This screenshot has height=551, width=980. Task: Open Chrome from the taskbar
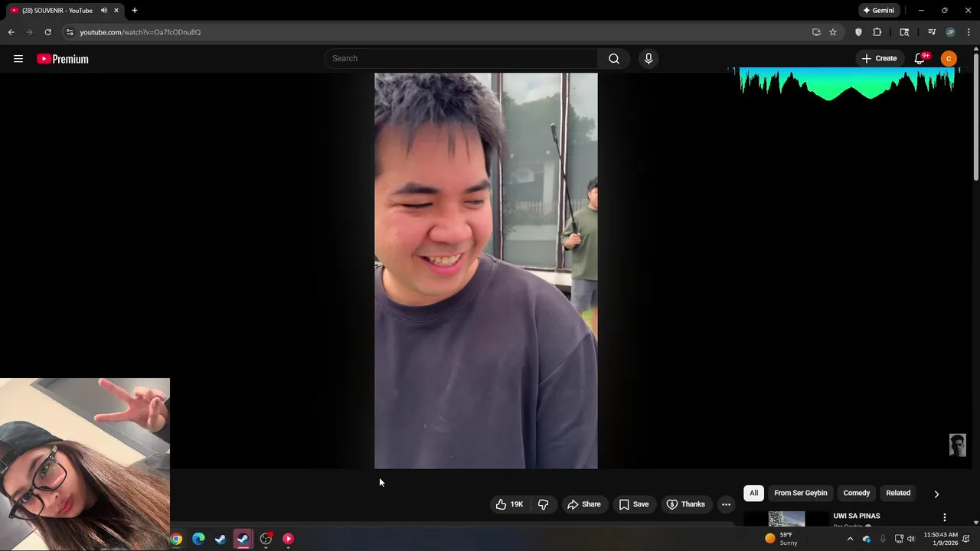coord(176,539)
